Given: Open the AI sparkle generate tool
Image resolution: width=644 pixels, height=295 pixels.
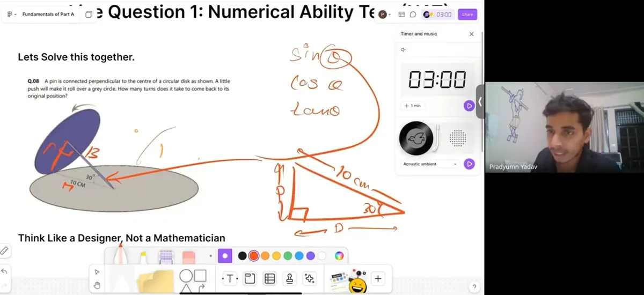Looking at the screenshot, I should (310, 278).
